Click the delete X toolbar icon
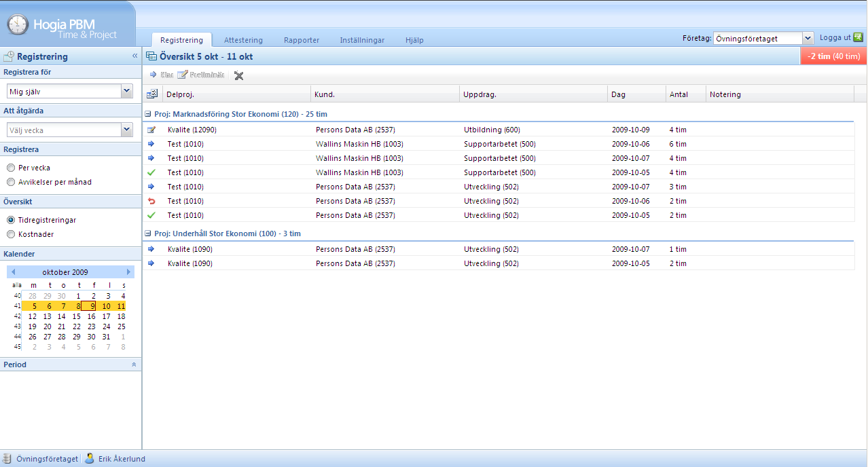This screenshot has height=467, width=868. click(x=238, y=75)
